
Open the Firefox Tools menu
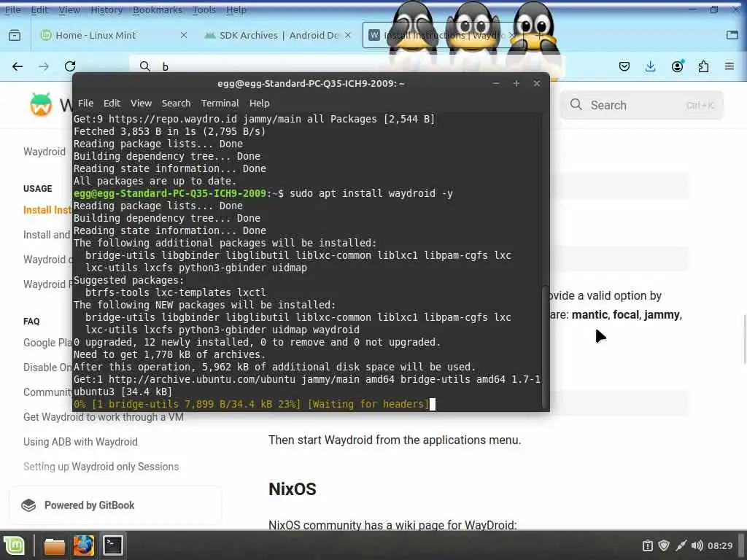204,9
